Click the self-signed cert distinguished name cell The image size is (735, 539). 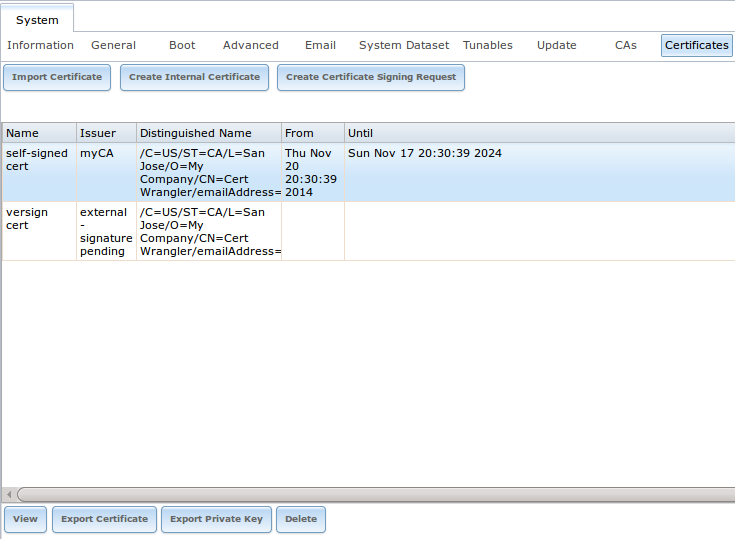[209, 172]
